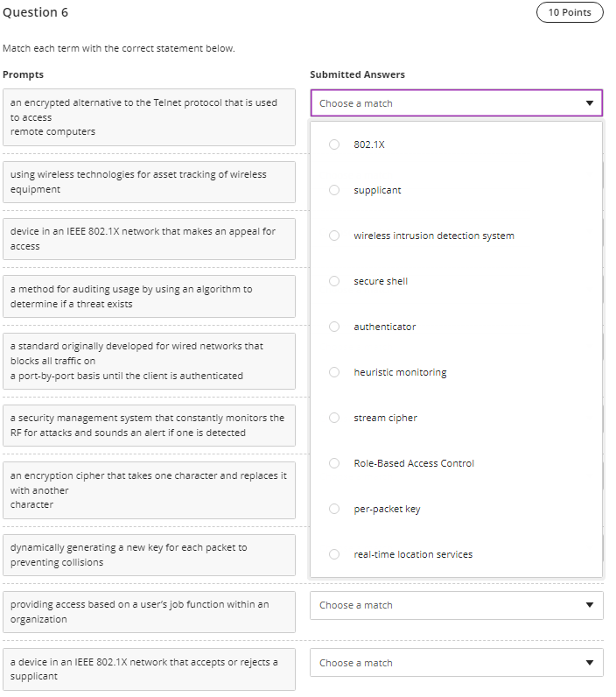This screenshot has width=616, height=697.
Task: Select the authenticator radio option
Action: 334,327
